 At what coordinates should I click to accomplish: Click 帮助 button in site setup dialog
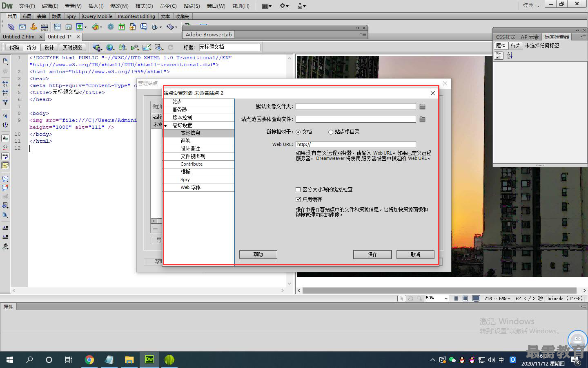pos(258,254)
